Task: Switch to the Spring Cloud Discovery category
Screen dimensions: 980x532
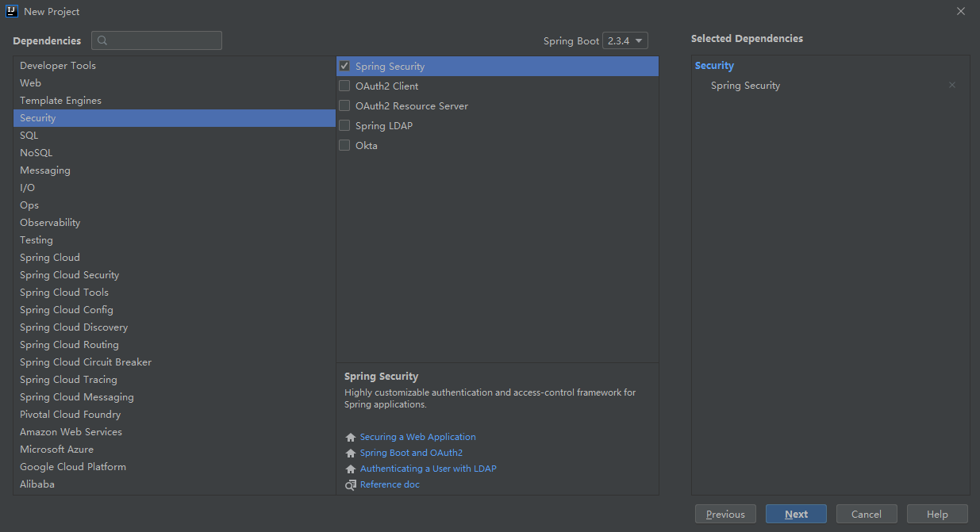Action: [74, 327]
